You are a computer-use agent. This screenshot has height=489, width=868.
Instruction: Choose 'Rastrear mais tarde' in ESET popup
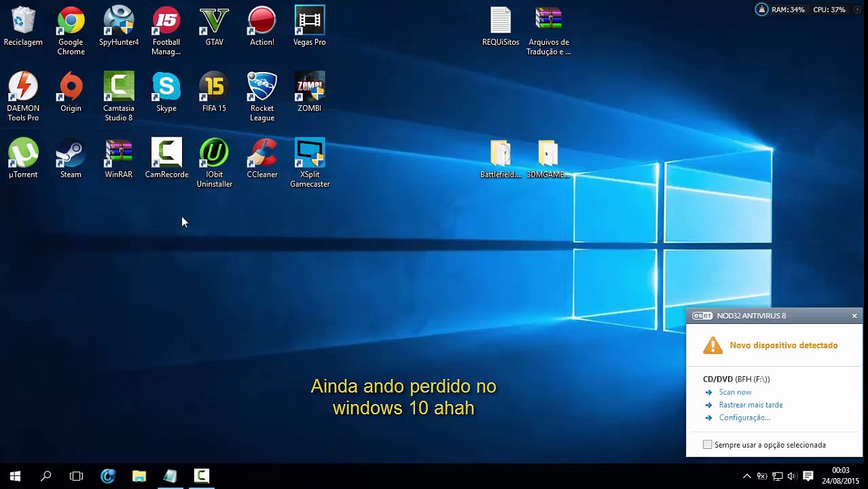[x=751, y=405]
